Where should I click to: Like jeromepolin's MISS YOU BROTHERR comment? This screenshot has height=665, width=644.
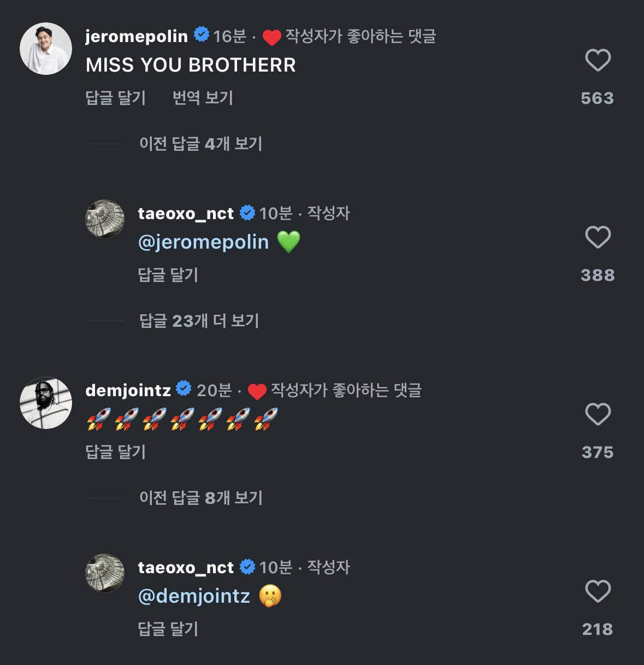coord(598,60)
